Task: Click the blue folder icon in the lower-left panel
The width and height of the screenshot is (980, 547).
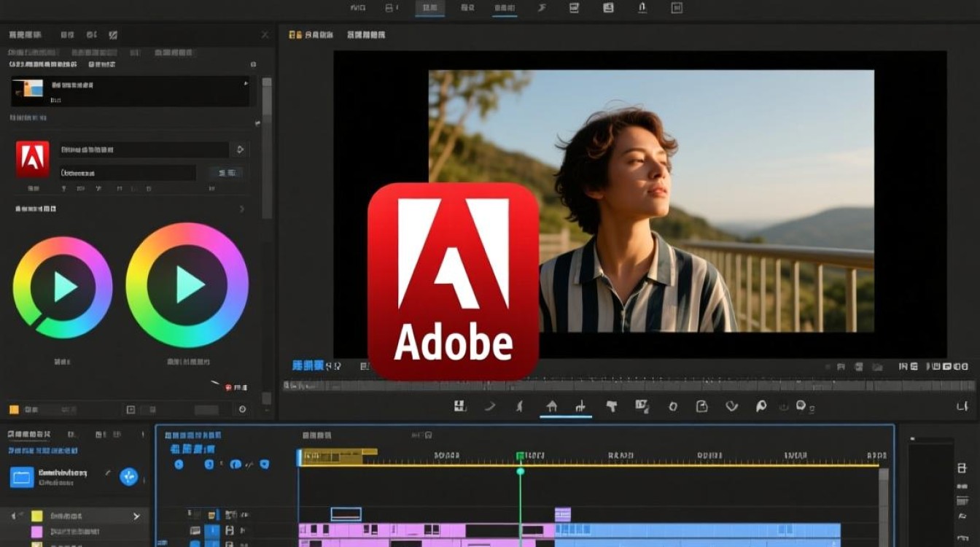Action: click(x=21, y=478)
